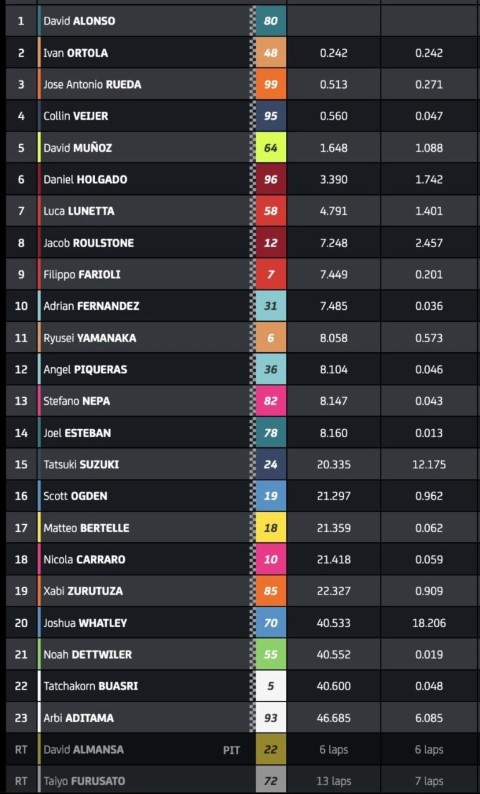
Task: Select rider Collin VEIJER
Action: click(75, 116)
